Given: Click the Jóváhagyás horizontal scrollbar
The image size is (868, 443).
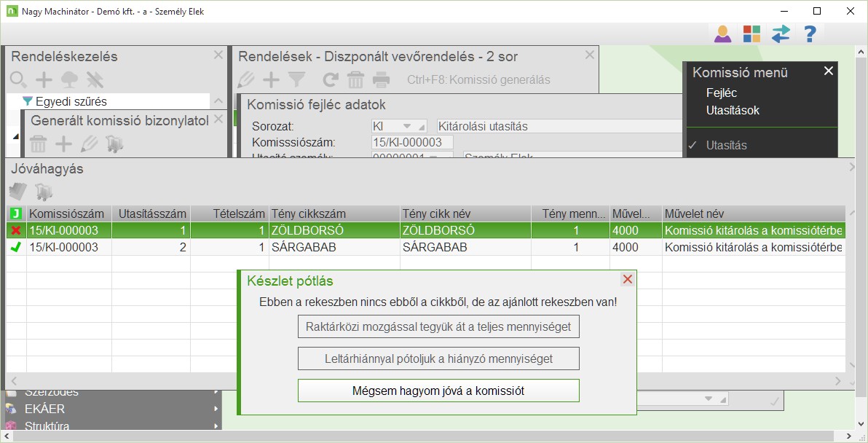Looking at the screenshot, I should (x=426, y=381).
